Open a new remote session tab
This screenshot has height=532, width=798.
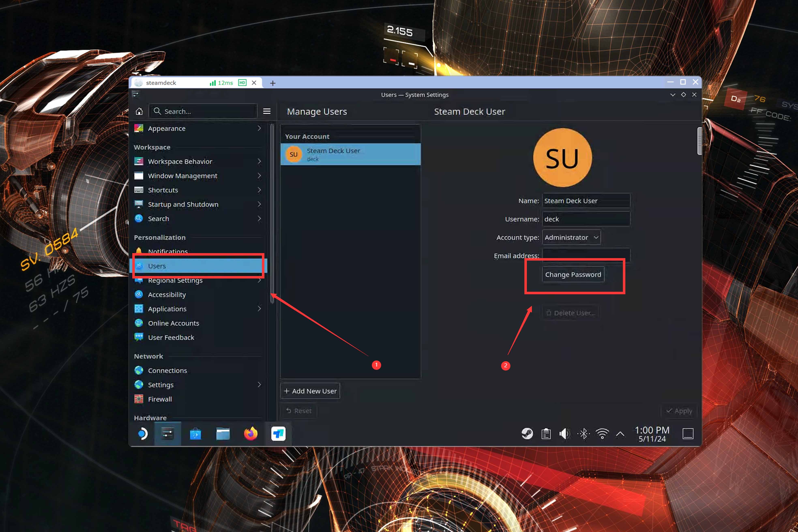click(x=273, y=83)
